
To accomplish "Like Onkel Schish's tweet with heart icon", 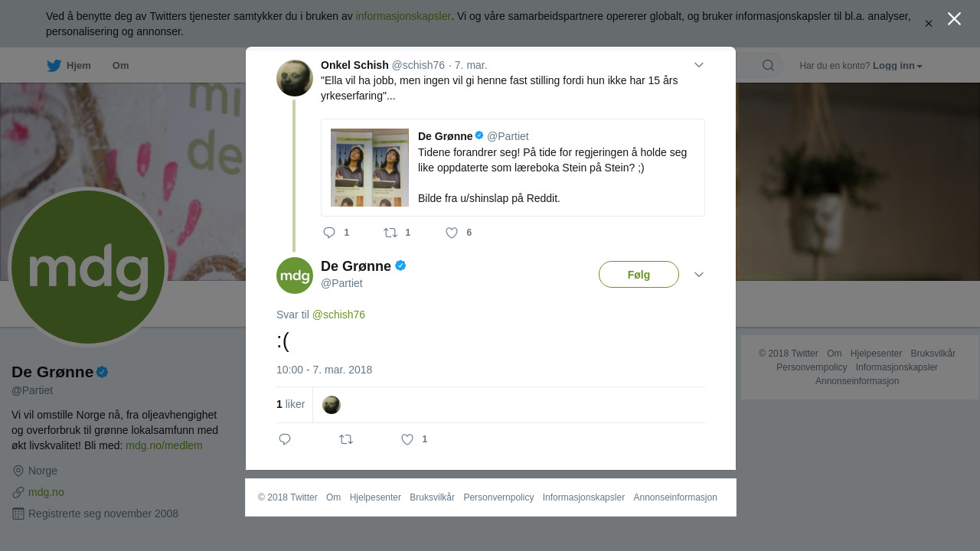I will tap(452, 233).
